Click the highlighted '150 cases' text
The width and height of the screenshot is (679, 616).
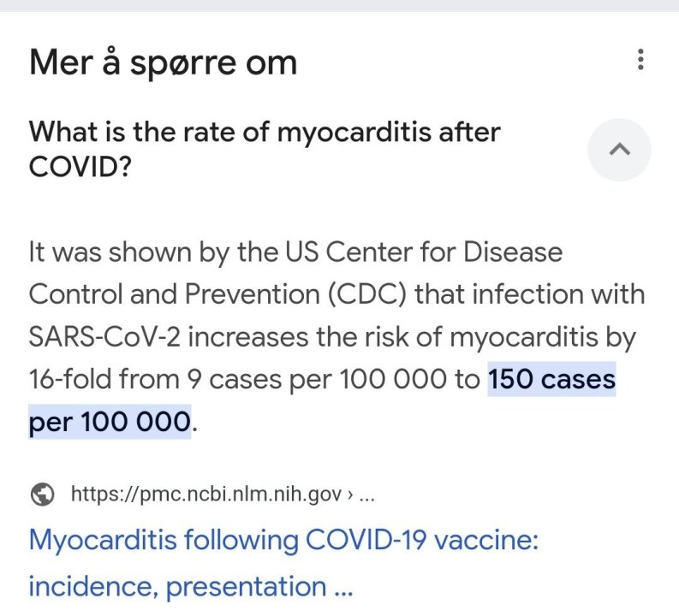point(551,380)
